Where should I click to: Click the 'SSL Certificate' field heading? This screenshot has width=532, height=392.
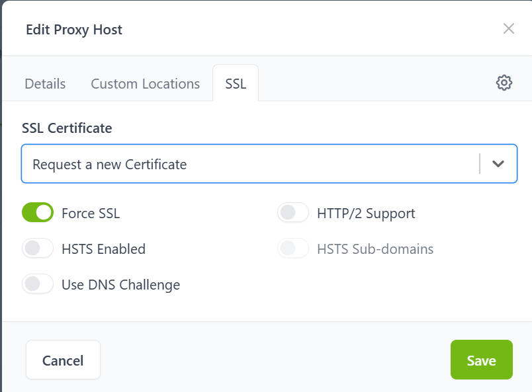(67, 128)
